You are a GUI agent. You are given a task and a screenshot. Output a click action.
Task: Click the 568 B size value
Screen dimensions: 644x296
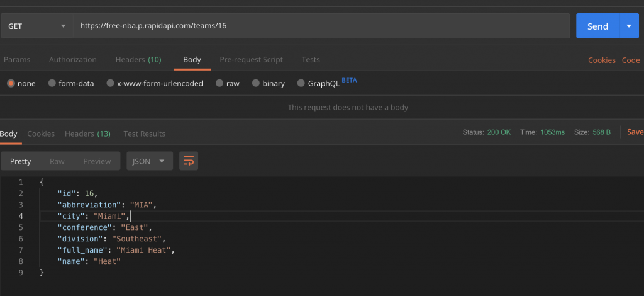602,132
